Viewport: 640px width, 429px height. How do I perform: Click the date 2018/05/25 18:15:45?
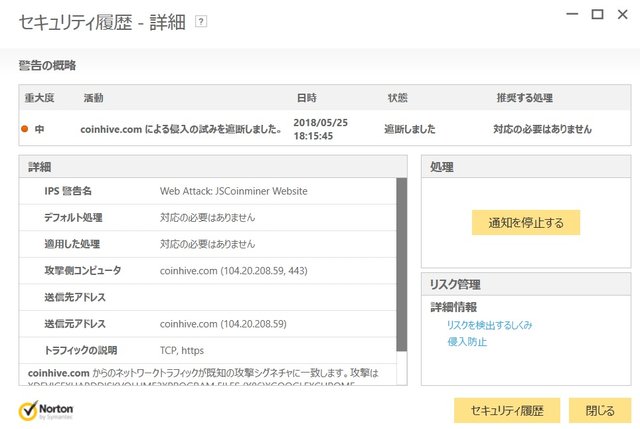pyautogui.click(x=320, y=129)
